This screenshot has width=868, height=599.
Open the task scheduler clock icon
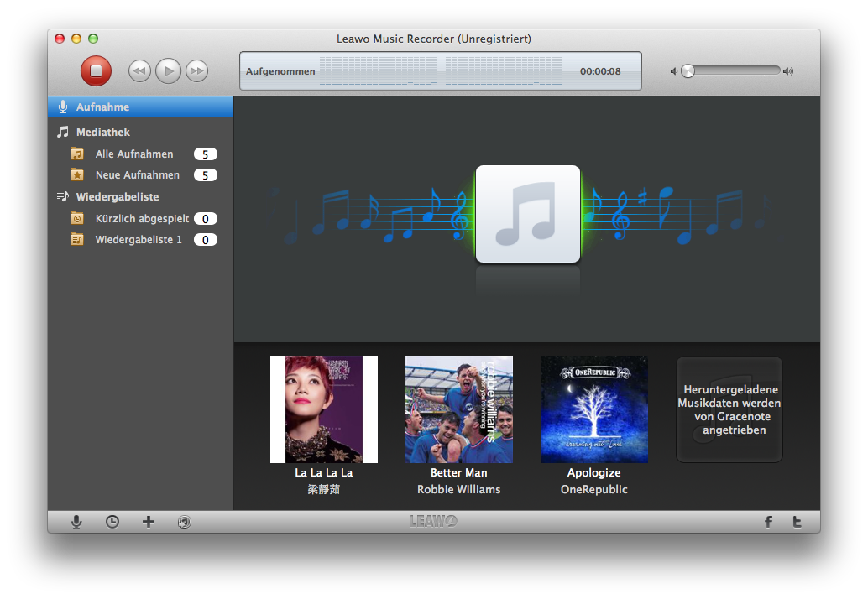coord(112,522)
